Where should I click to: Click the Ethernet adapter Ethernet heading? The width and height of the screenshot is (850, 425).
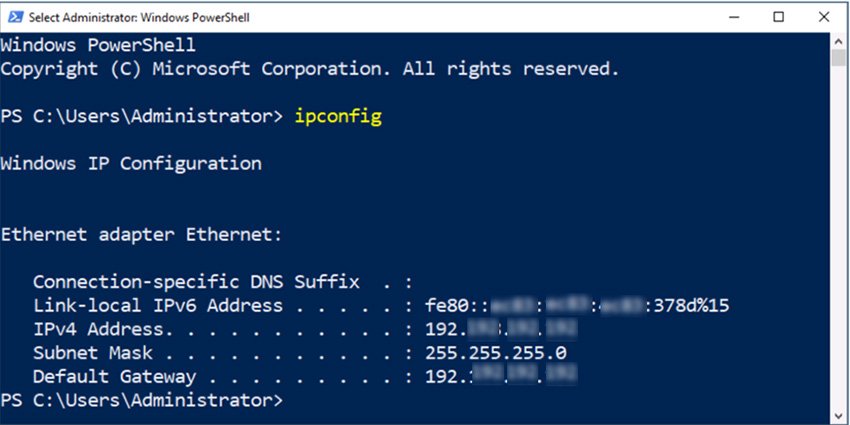tap(142, 235)
